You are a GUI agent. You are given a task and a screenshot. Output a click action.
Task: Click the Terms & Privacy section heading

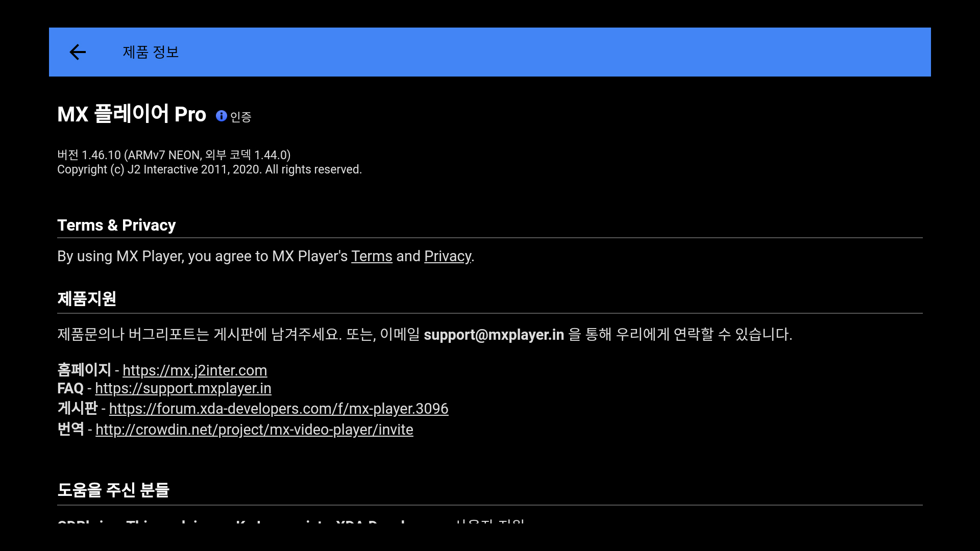tap(116, 225)
